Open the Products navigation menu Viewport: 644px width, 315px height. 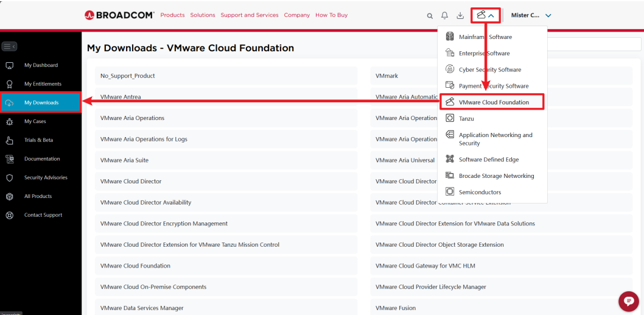coord(172,15)
